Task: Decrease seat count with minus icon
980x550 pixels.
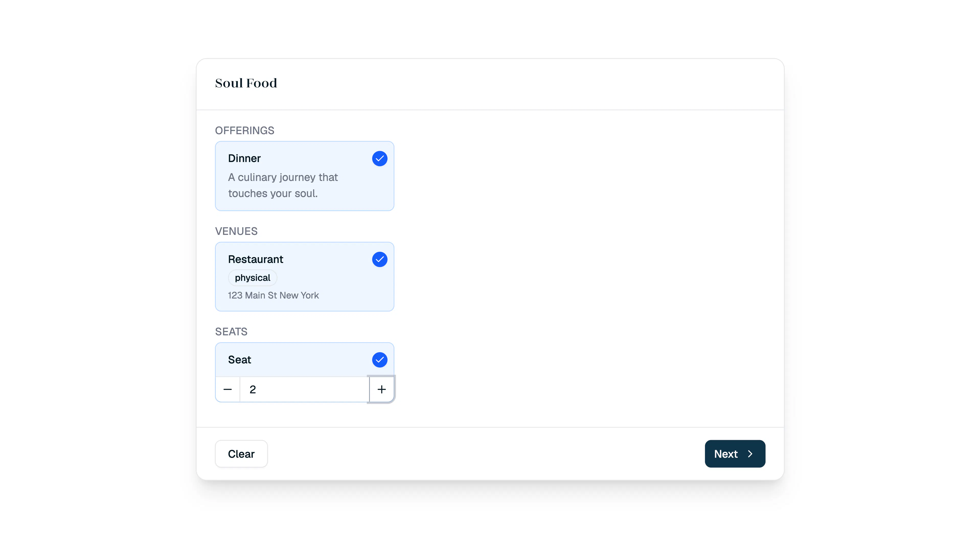Action: [x=227, y=389]
